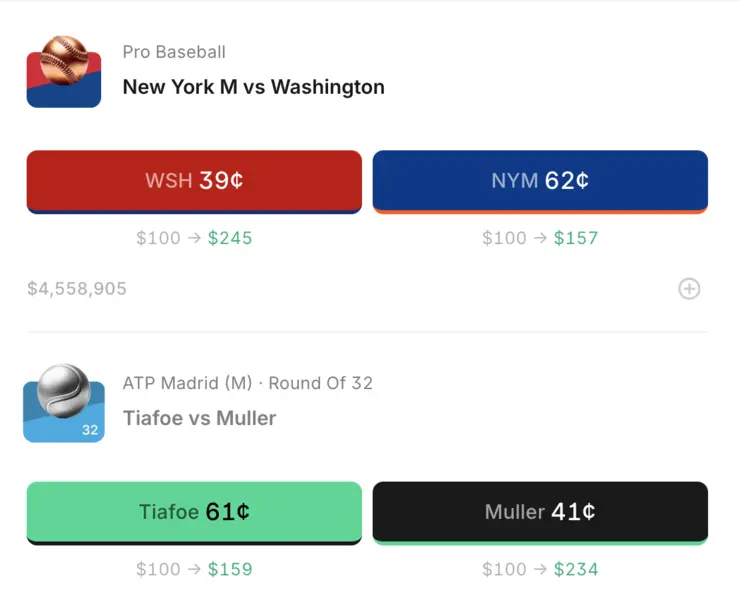Click the $157 payout under NYM
Screen dimensions: 740x600
575,238
